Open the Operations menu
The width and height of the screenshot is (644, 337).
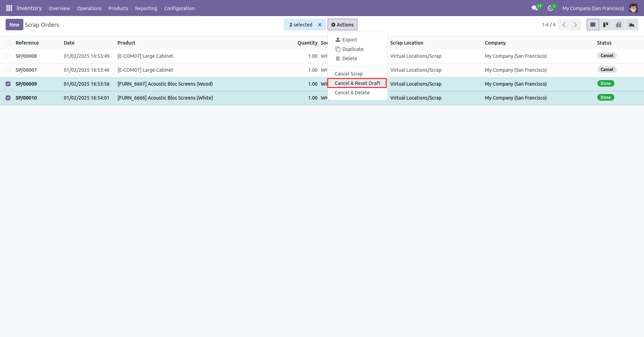(x=89, y=8)
